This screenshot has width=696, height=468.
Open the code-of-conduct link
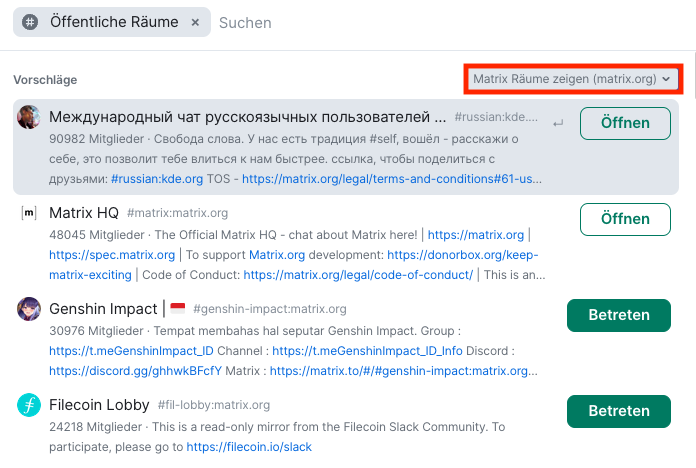tap(358, 274)
